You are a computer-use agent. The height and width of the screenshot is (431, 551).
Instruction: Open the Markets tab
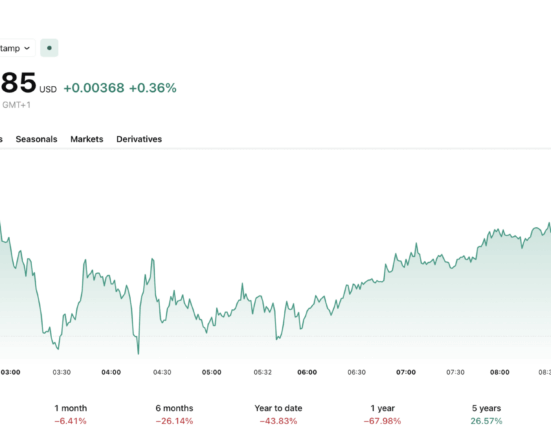87,139
